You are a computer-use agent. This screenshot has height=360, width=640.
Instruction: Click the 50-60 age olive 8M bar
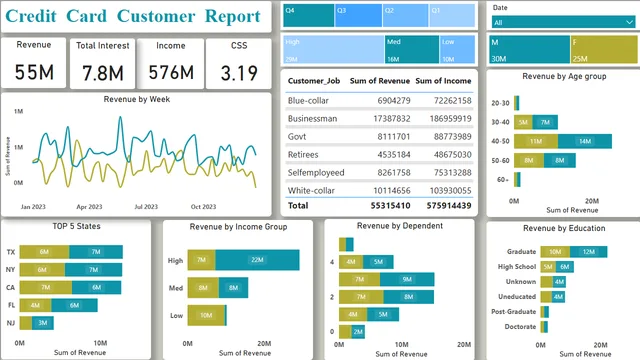coord(529,160)
